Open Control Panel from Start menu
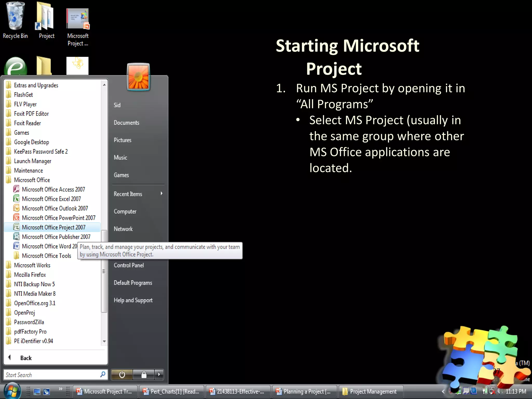 tap(129, 265)
